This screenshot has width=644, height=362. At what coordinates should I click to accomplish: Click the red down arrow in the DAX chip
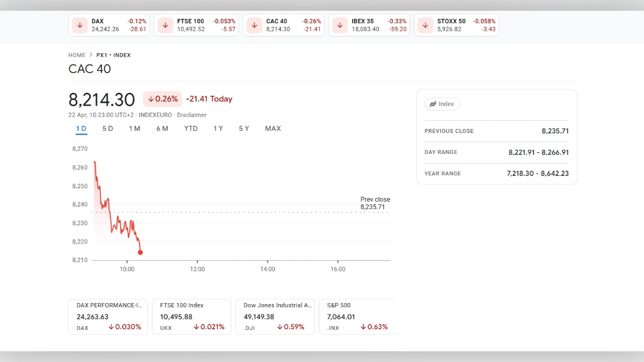pyautogui.click(x=79, y=25)
